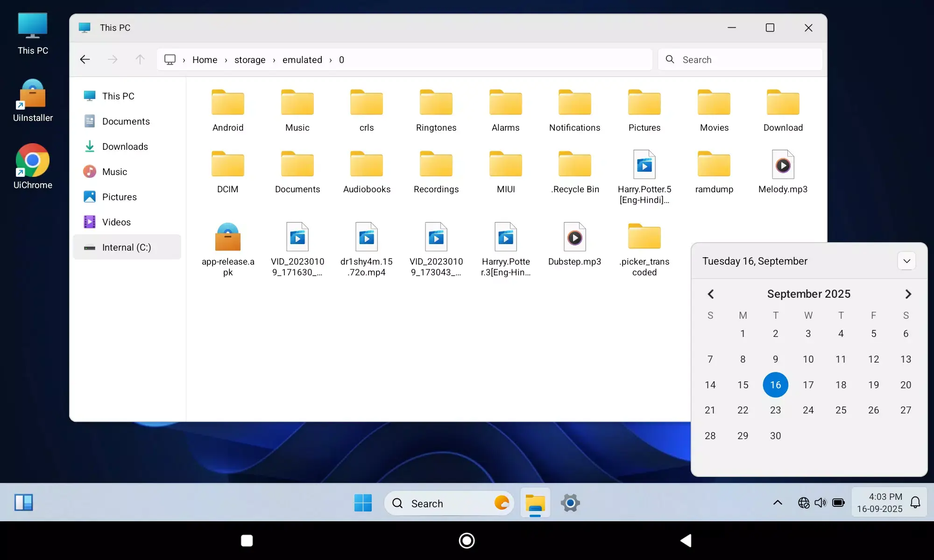Collapse the calendar flyout chevron
The width and height of the screenshot is (934, 560).
pos(907,261)
